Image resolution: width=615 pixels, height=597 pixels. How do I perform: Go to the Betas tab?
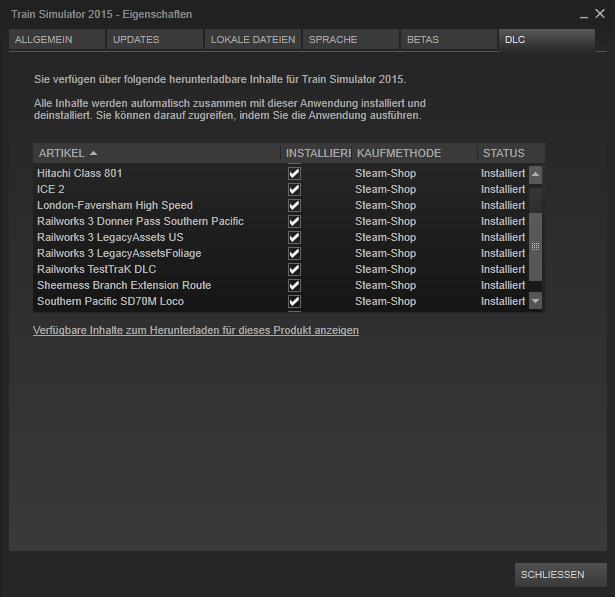point(449,40)
